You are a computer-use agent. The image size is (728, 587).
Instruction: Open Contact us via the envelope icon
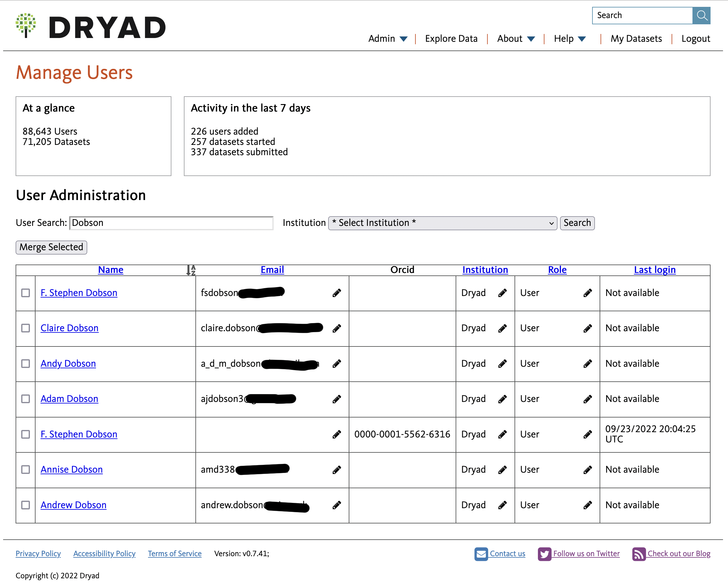tap(481, 554)
